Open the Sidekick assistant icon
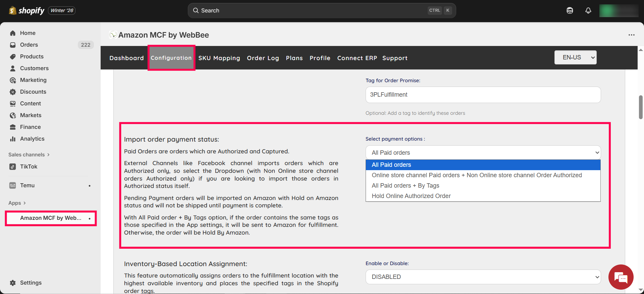 [570, 10]
